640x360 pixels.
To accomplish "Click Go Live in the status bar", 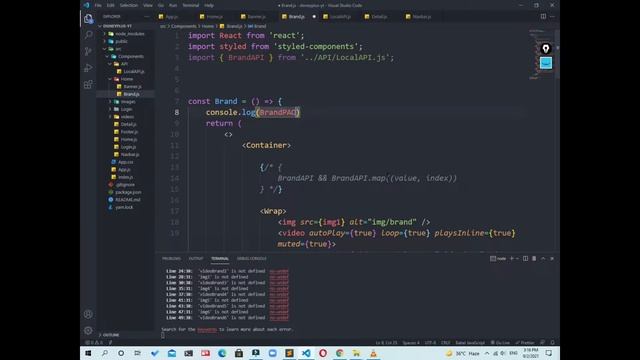I will [x=500, y=342].
